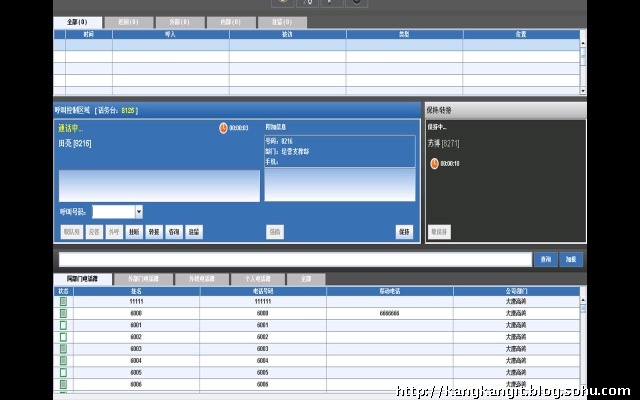Click the 加载 load button
The image size is (640, 400).
point(570,259)
